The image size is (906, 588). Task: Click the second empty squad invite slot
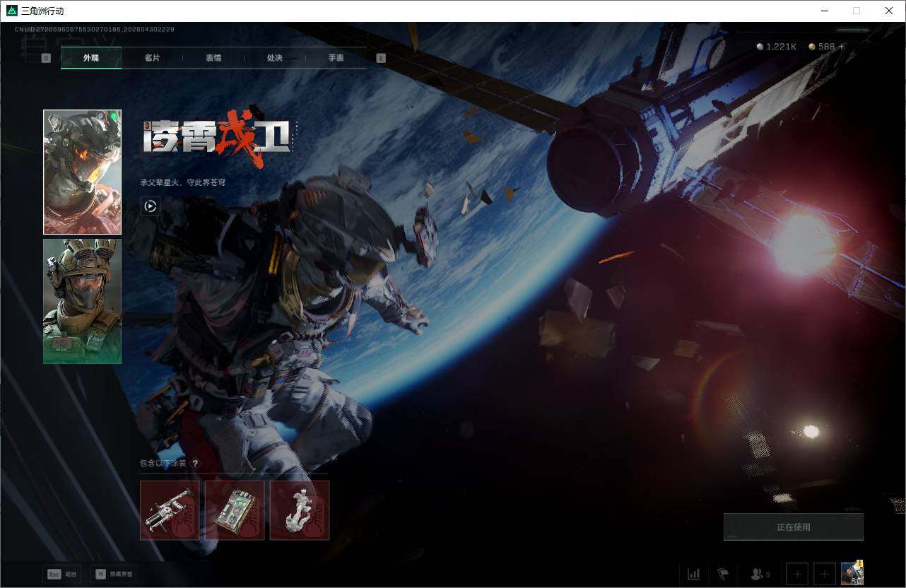point(824,574)
